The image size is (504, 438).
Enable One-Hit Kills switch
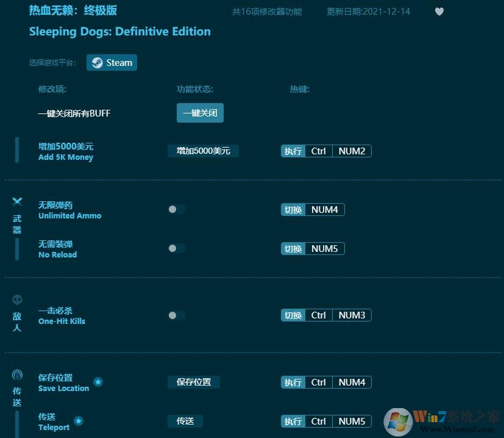(177, 315)
